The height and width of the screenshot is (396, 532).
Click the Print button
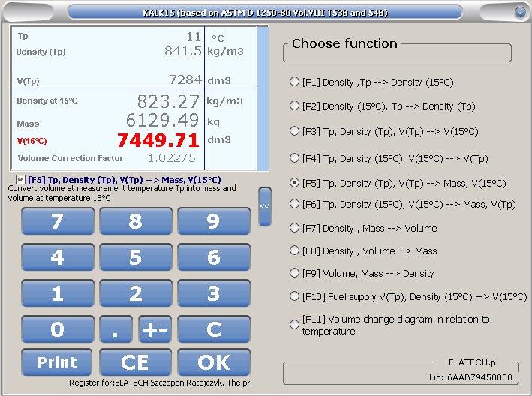[x=57, y=362]
